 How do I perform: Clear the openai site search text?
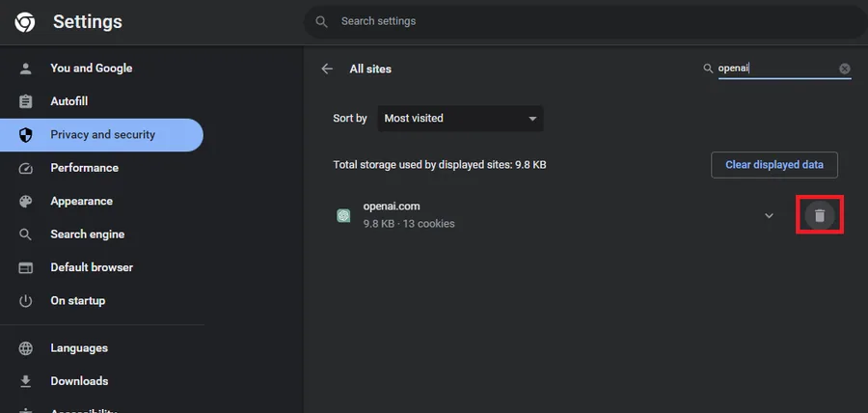pyautogui.click(x=845, y=69)
